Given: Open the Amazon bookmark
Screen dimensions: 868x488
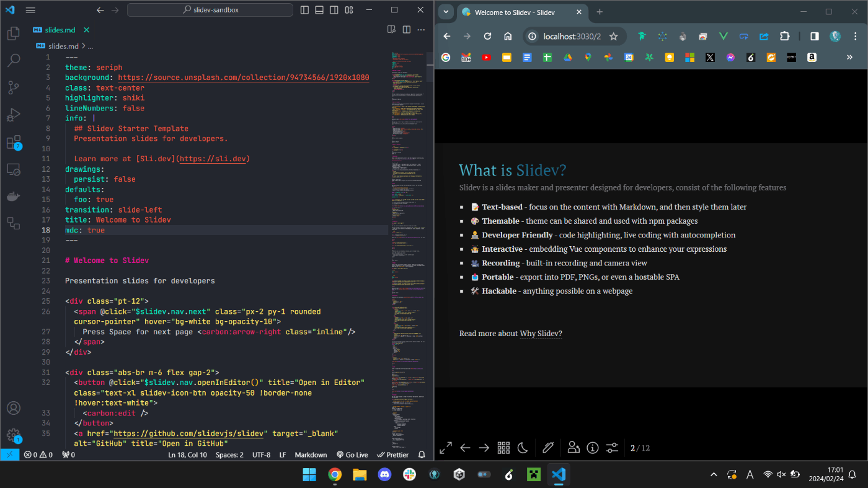Looking at the screenshot, I should click(812, 57).
